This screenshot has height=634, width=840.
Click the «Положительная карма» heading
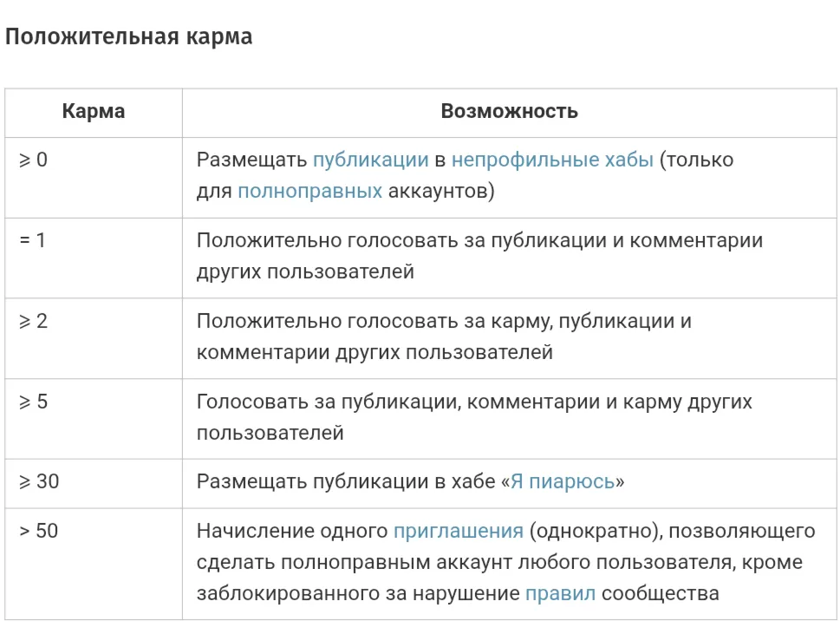pyautogui.click(x=129, y=37)
